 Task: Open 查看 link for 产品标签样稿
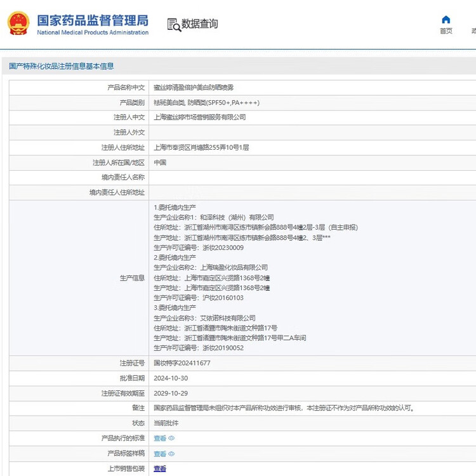[x=159, y=454]
